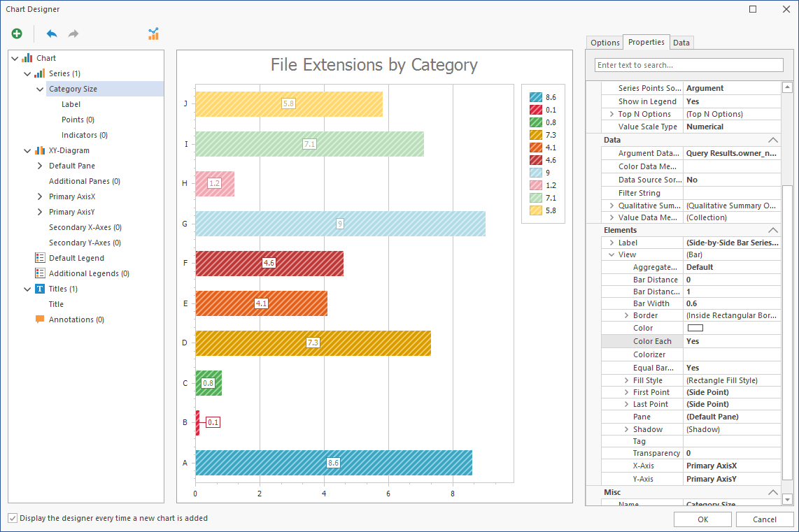Toggle the 7.3 legend entry marker
This screenshot has width=799, height=532.
pyautogui.click(x=535, y=135)
